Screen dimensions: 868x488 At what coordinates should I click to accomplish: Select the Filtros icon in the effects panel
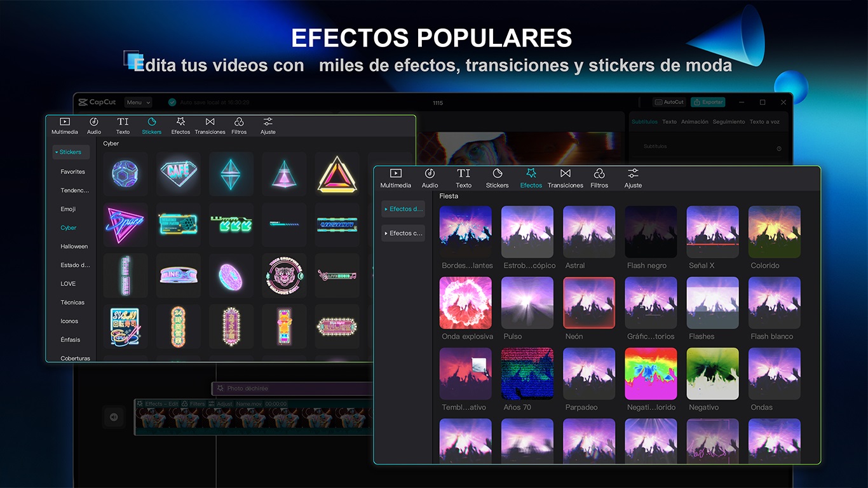[x=599, y=177]
